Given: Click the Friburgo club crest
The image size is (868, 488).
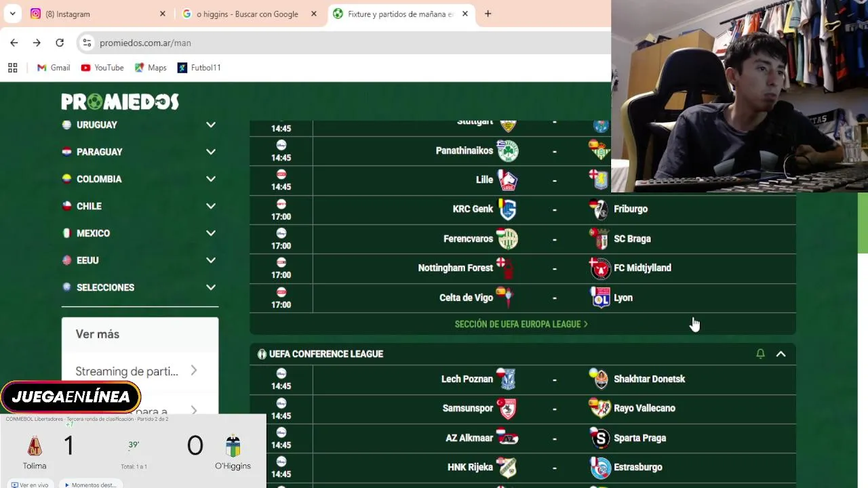Looking at the screenshot, I should coord(600,209).
